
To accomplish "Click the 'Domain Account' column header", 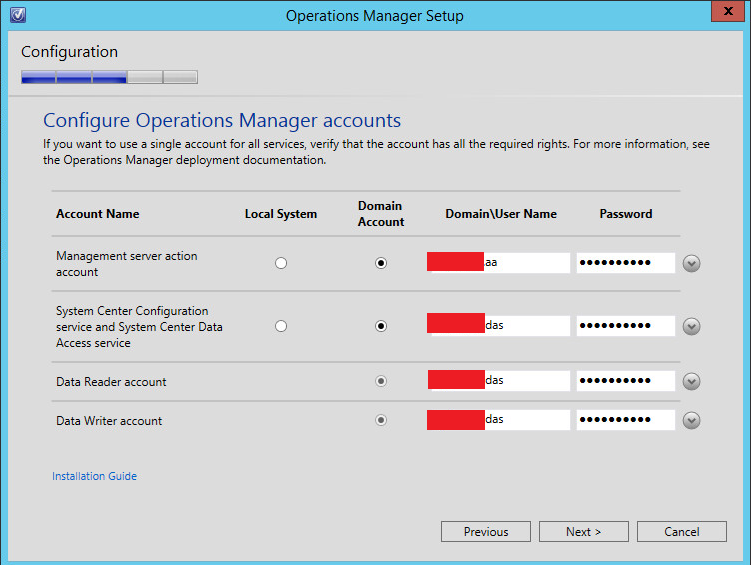I will point(381,214).
